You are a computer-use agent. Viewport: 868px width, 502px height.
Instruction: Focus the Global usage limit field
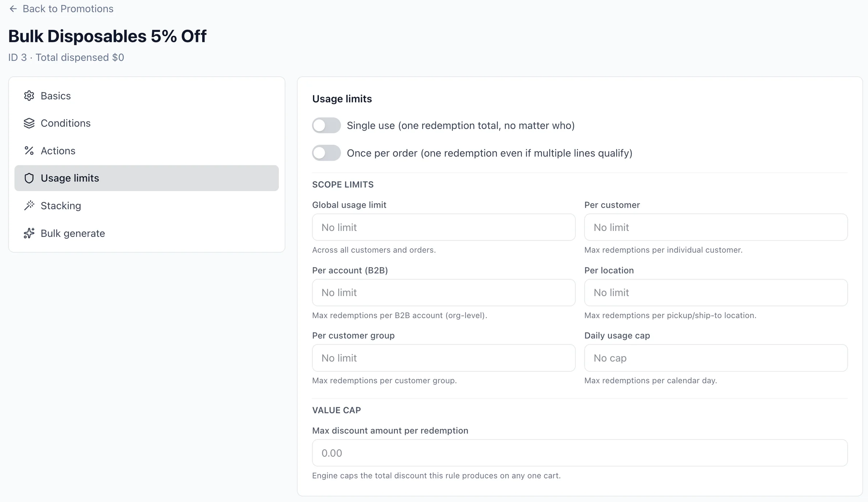point(443,227)
